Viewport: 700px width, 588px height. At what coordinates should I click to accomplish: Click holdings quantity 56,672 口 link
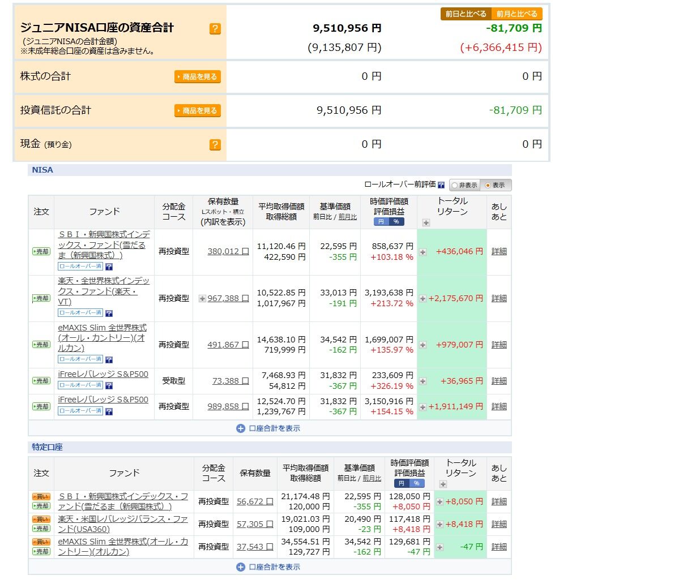point(255,501)
